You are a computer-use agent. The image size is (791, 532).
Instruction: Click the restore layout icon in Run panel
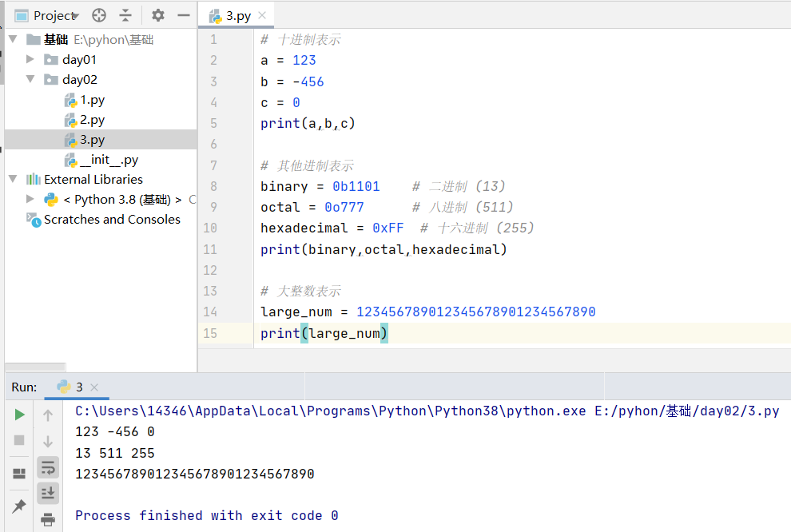pyautogui.click(x=19, y=472)
